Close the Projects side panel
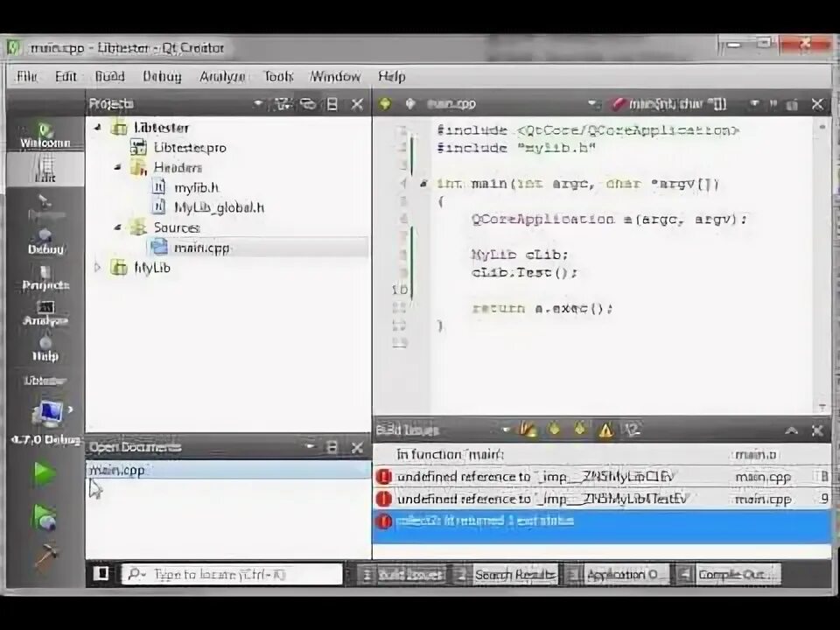 coord(357,104)
